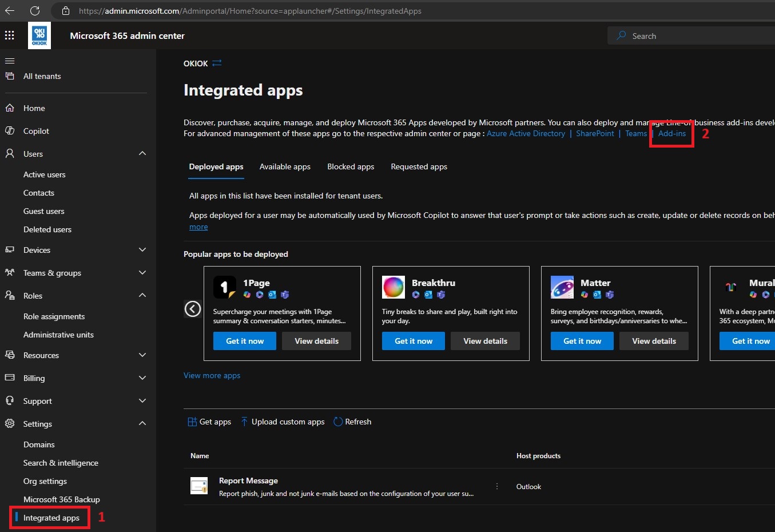Click View details for Breakthru

(x=485, y=341)
